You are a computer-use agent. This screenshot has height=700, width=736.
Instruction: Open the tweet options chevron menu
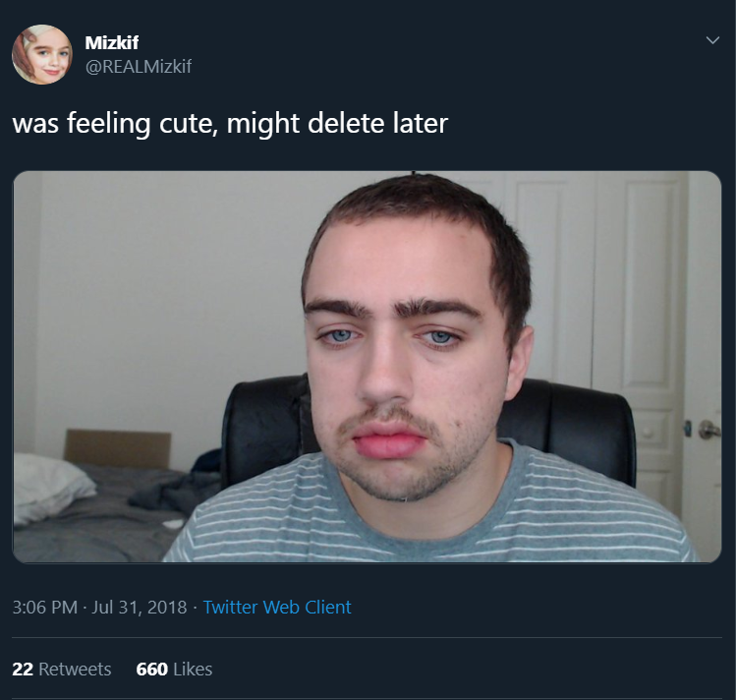click(x=712, y=40)
